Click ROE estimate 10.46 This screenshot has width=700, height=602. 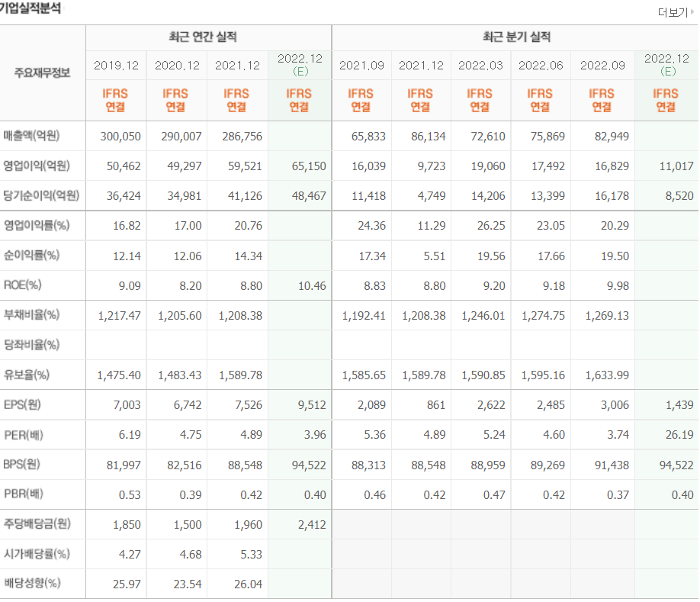[312, 286]
